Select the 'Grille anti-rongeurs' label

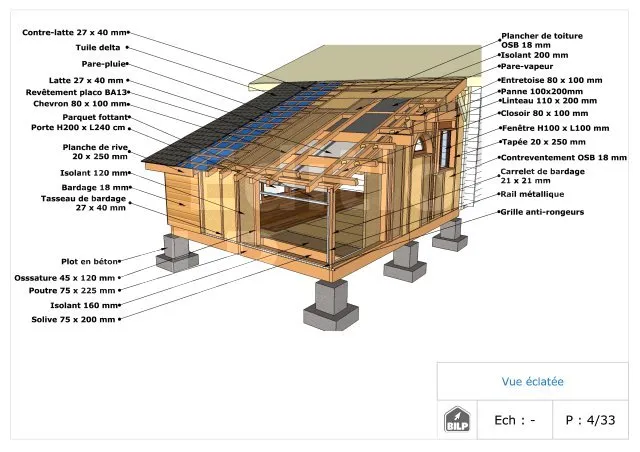(541, 212)
